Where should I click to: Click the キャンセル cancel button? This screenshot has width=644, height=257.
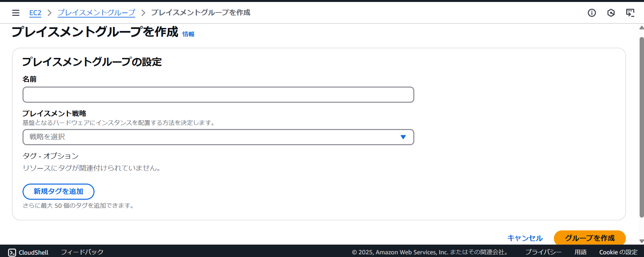(x=525, y=238)
